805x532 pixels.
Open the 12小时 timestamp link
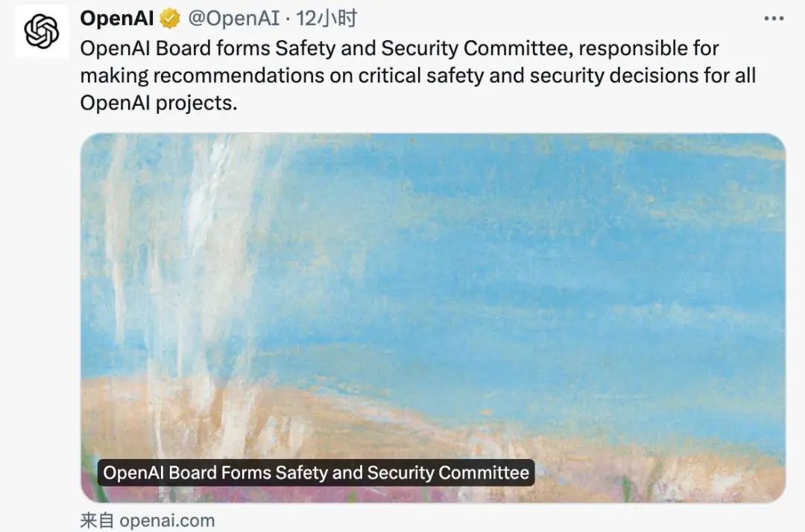(x=326, y=19)
